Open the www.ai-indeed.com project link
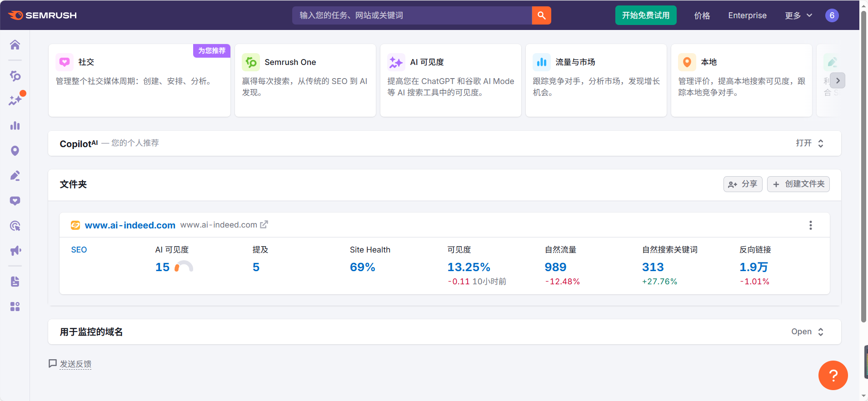This screenshot has width=868, height=401. (x=130, y=225)
